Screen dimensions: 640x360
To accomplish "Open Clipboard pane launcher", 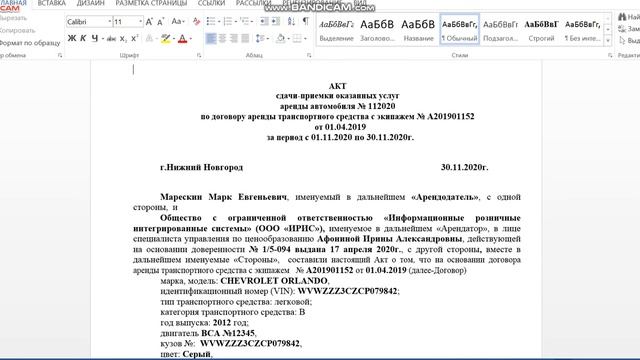I will [60, 55].
